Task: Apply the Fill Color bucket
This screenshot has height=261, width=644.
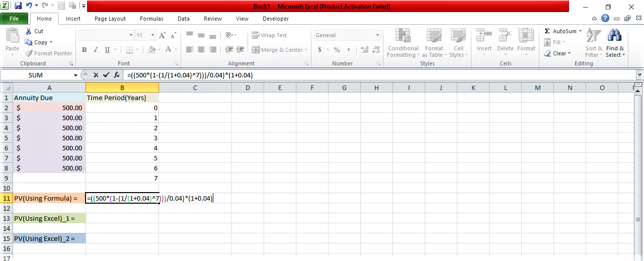Action: coord(151,50)
